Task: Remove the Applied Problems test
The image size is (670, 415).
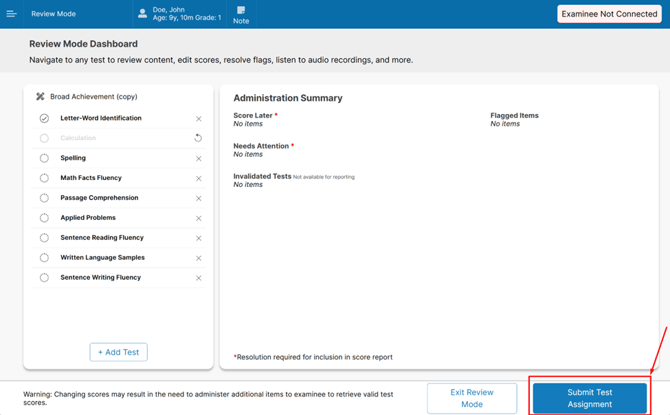Action: coord(198,218)
